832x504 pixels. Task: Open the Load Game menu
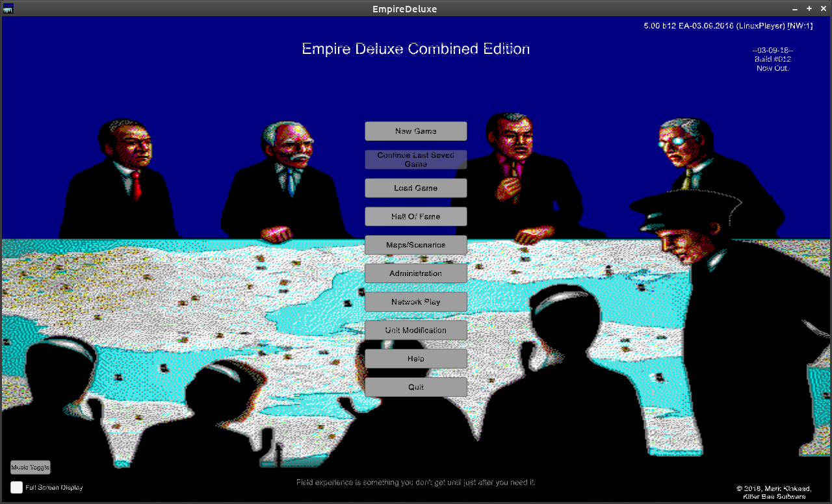pyautogui.click(x=416, y=188)
